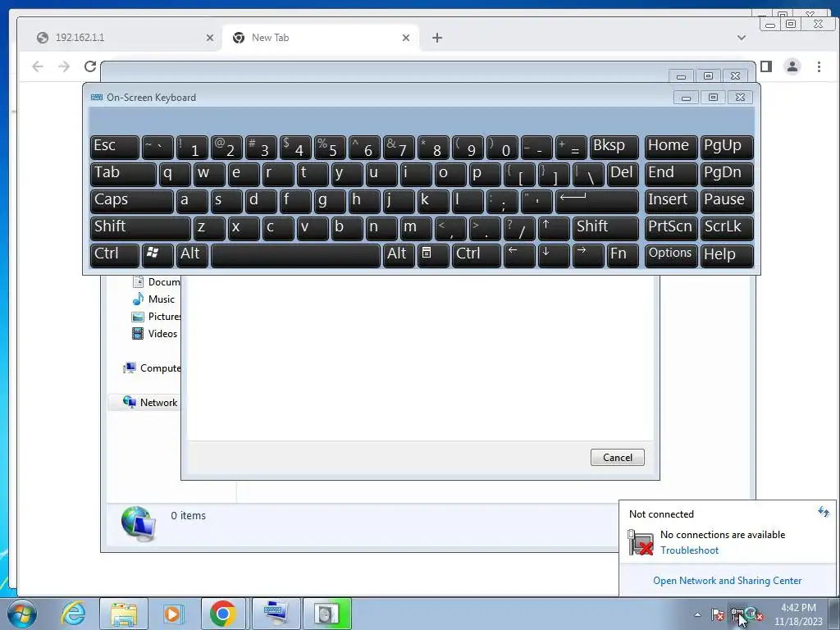Click the Insert key

pos(671,202)
